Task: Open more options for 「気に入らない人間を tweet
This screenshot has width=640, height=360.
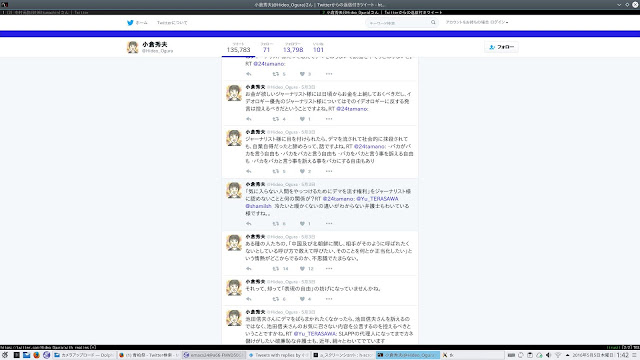Action: (x=329, y=223)
